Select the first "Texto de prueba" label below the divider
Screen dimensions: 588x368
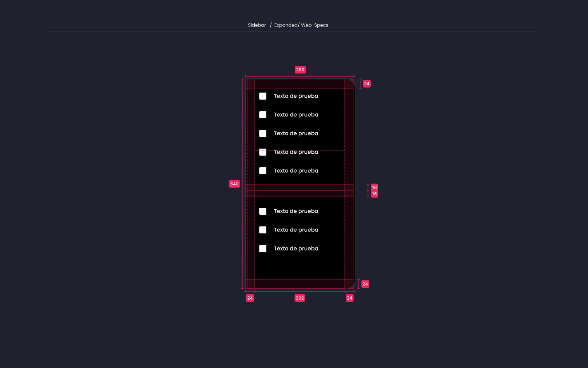click(x=296, y=211)
